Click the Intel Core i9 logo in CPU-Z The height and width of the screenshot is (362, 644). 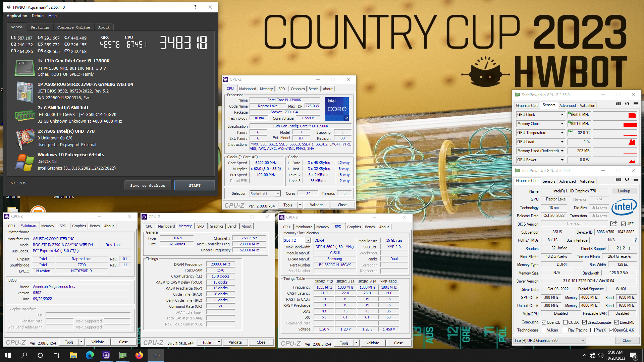[x=337, y=109]
